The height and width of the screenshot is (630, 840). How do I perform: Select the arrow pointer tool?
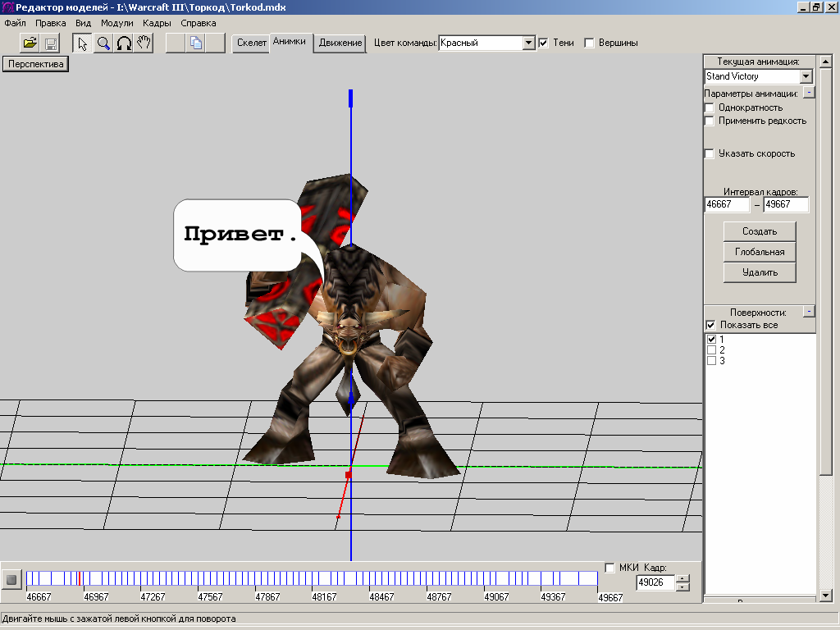pyautogui.click(x=83, y=43)
